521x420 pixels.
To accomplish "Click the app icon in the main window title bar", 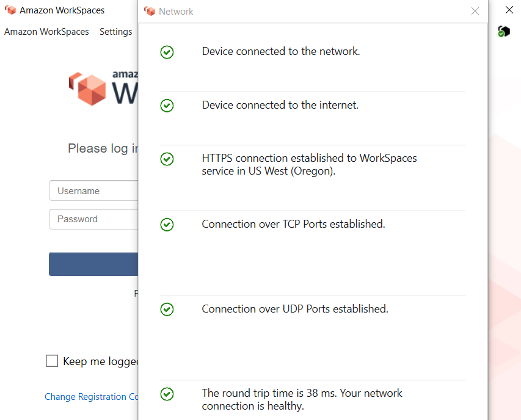I will (x=10, y=10).
